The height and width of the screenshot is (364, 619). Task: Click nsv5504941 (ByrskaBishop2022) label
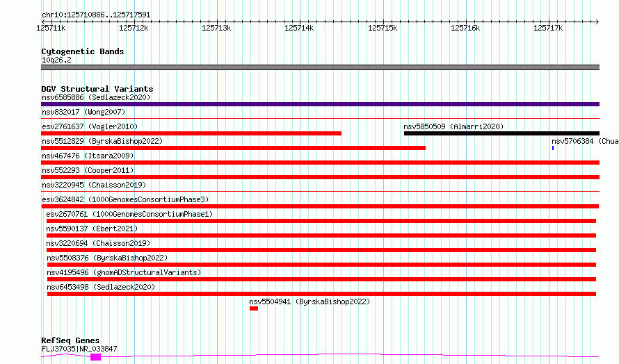click(x=309, y=301)
